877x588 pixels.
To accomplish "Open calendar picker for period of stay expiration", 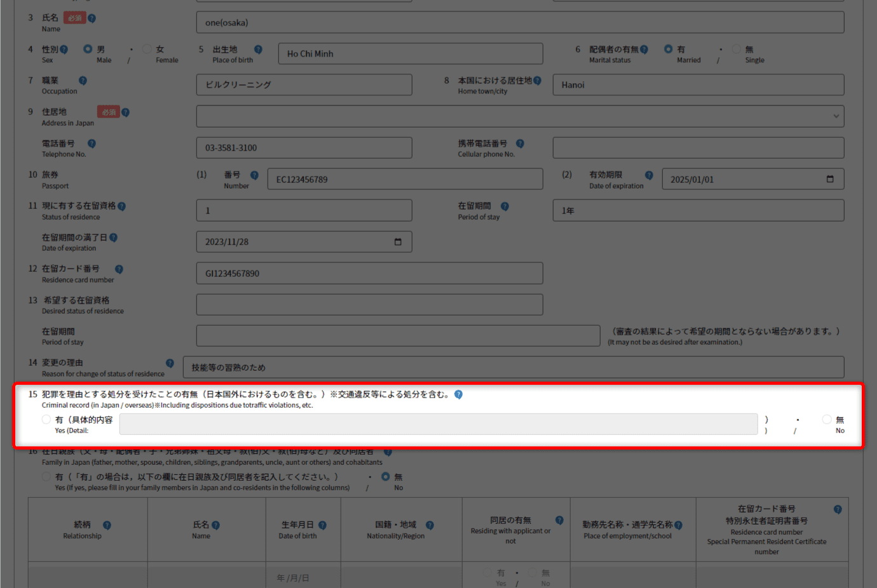I will tap(398, 242).
